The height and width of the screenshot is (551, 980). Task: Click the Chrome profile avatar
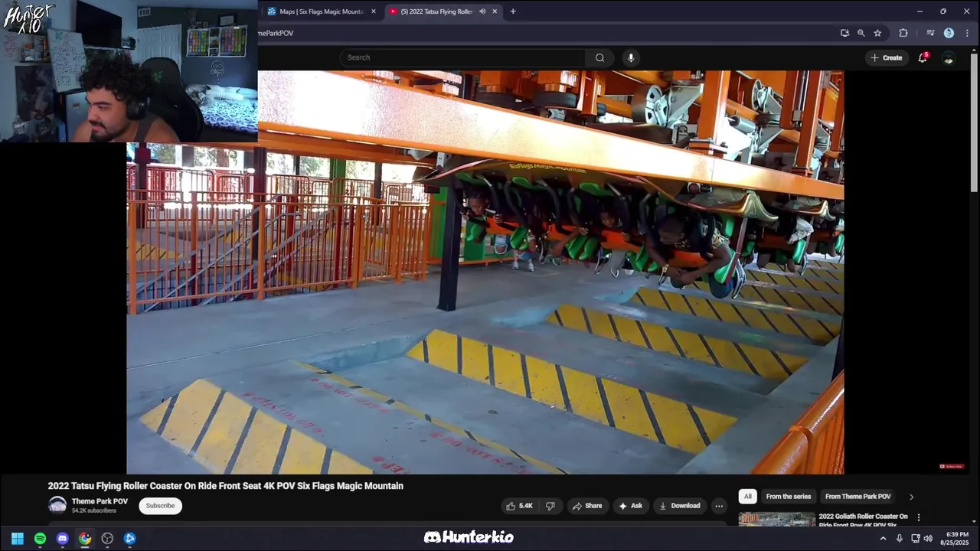(x=949, y=33)
